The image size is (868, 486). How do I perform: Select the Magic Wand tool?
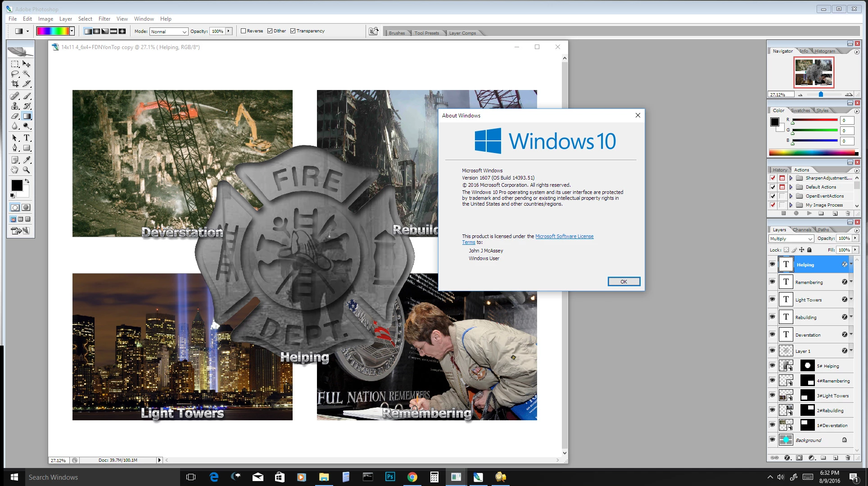point(27,74)
